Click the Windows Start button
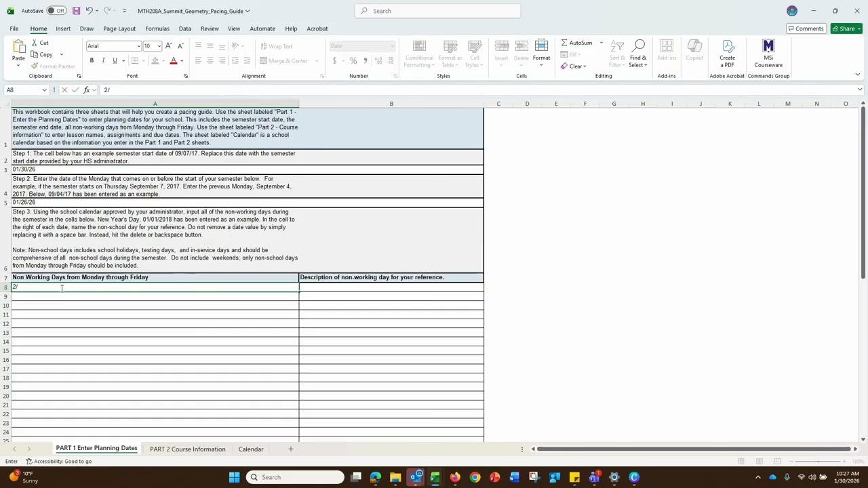868x488 pixels. pos(234,477)
